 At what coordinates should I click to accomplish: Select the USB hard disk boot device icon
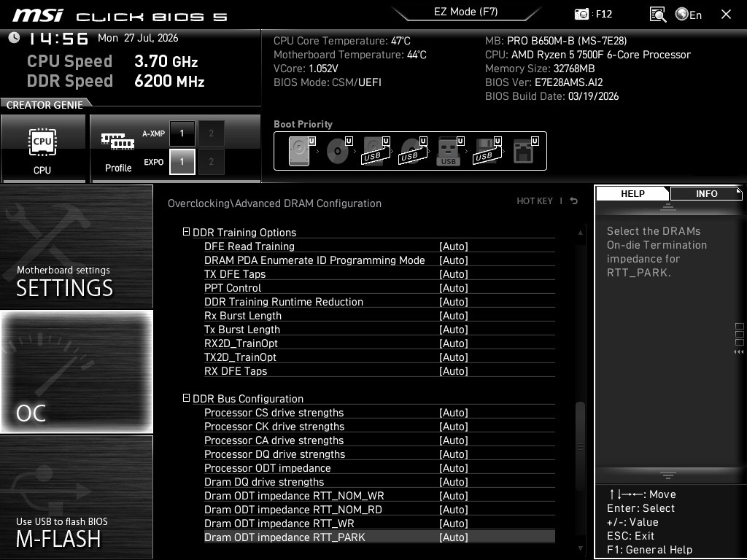click(x=376, y=151)
